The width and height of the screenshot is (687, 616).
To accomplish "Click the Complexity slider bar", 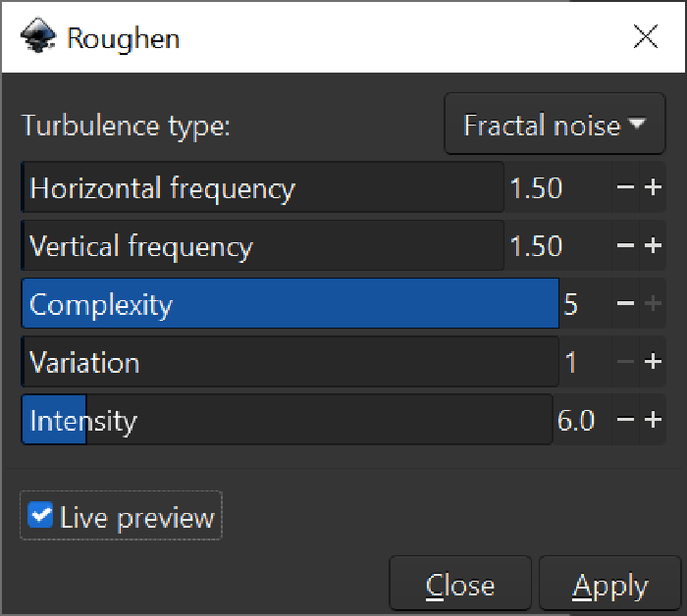I will point(290,304).
